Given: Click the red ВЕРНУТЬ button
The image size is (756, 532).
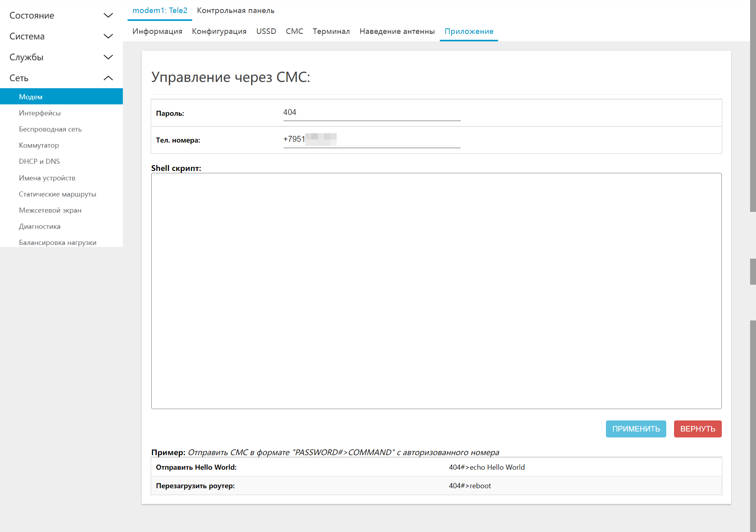Looking at the screenshot, I should [x=698, y=429].
